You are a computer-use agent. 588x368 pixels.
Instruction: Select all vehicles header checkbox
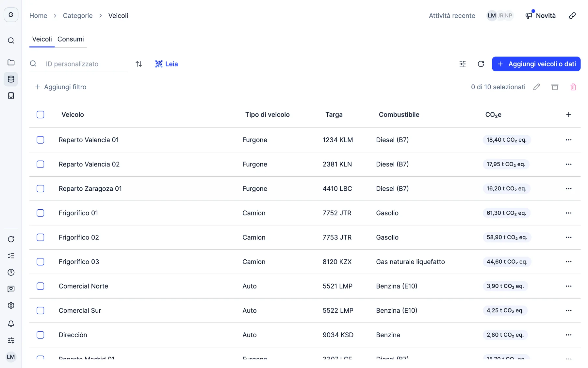(x=41, y=114)
